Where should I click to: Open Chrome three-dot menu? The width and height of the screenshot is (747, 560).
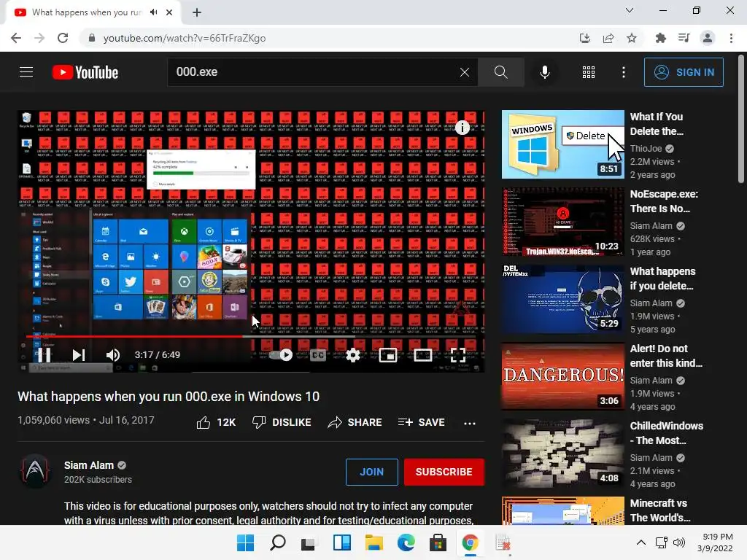pyautogui.click(x=731, y=38)
